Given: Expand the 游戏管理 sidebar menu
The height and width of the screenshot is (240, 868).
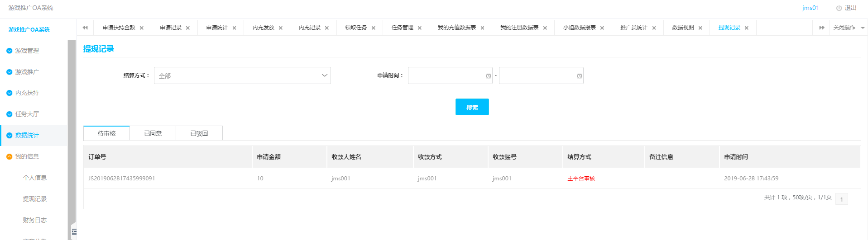Looking at the screenshot, I should point(27,51).
